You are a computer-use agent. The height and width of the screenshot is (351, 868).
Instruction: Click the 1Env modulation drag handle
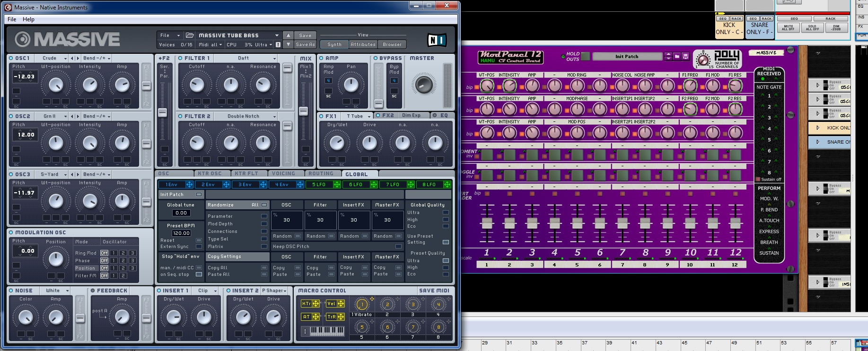click(x=189, y=185)
